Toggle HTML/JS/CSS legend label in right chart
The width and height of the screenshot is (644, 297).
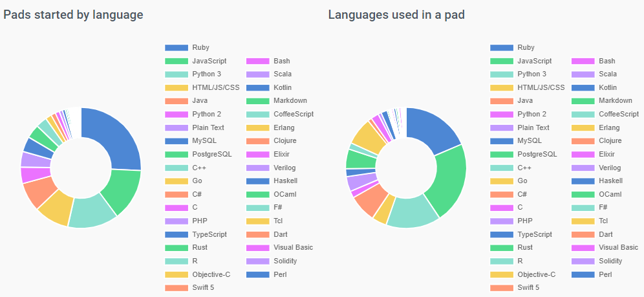click(x=541, y=87)
